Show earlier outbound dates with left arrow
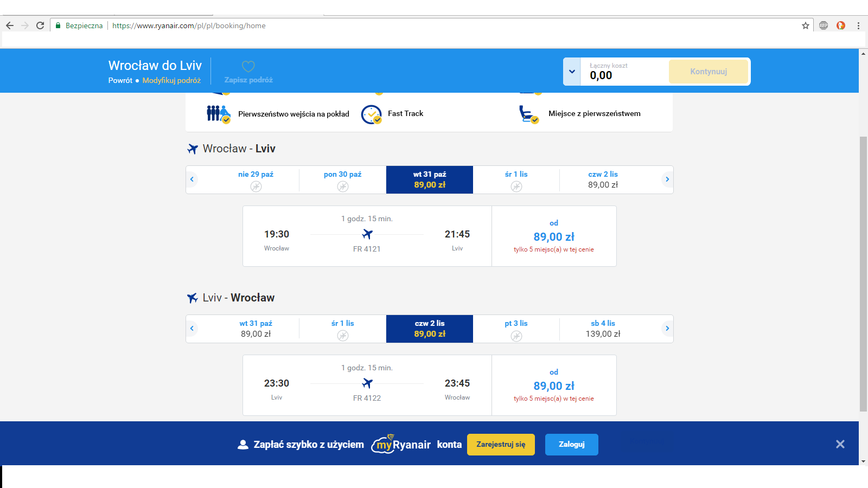Image resolution: width=868 pixels, height=488 pixels. pyautogui.click(x=192, y=179)
